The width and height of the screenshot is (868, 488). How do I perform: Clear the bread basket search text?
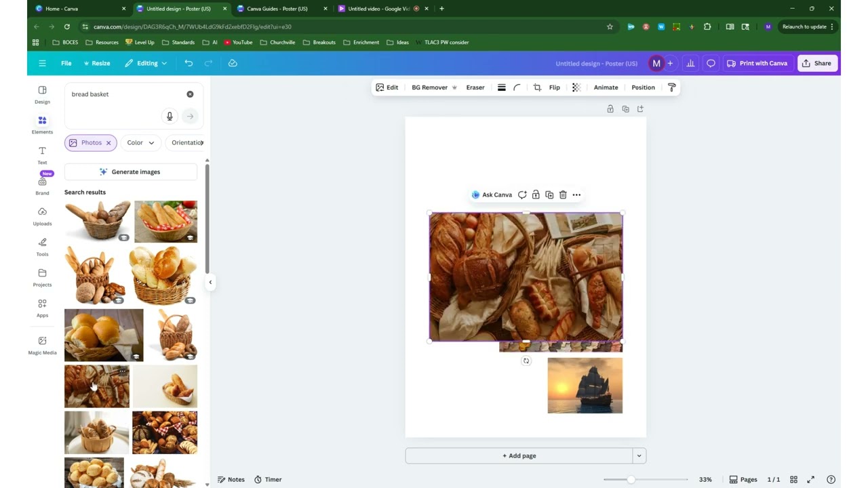pyautogui.click(x=190, y=94)
